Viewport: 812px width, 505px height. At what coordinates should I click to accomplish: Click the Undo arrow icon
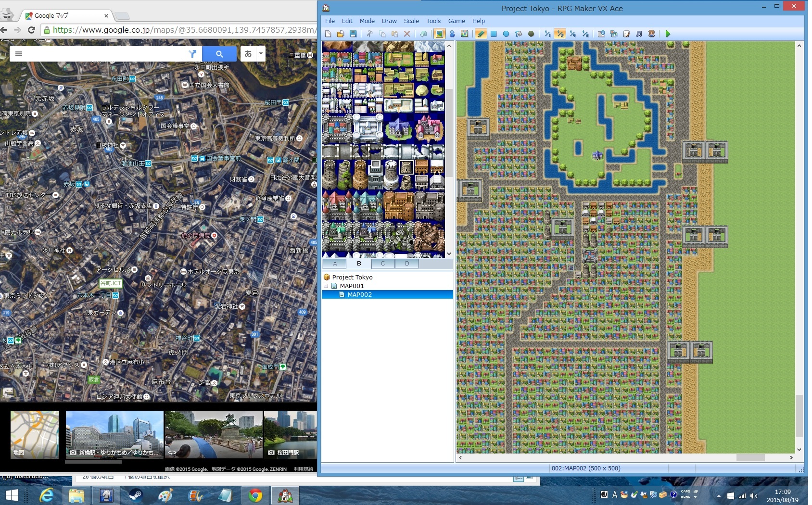point(423,34)
